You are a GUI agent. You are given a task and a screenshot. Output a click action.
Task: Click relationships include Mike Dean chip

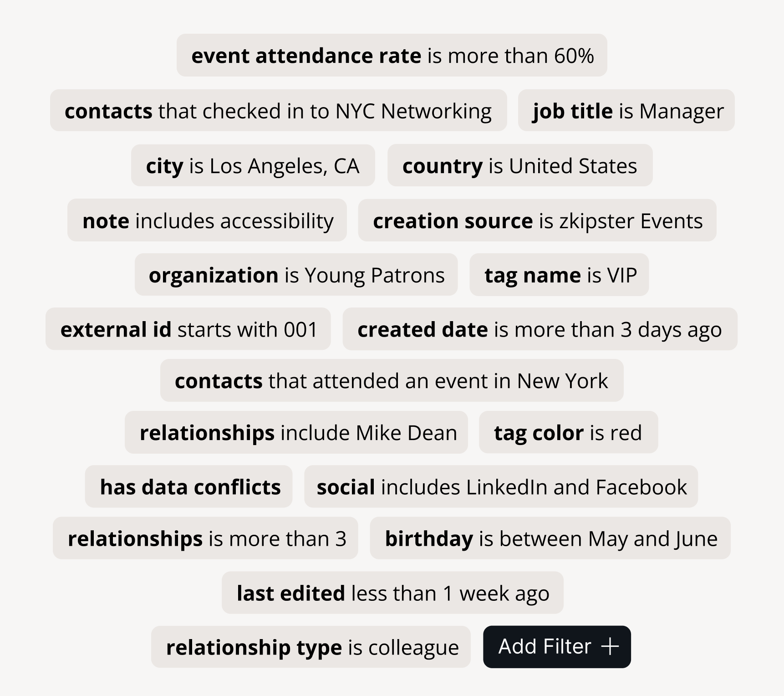coord(296,432)
